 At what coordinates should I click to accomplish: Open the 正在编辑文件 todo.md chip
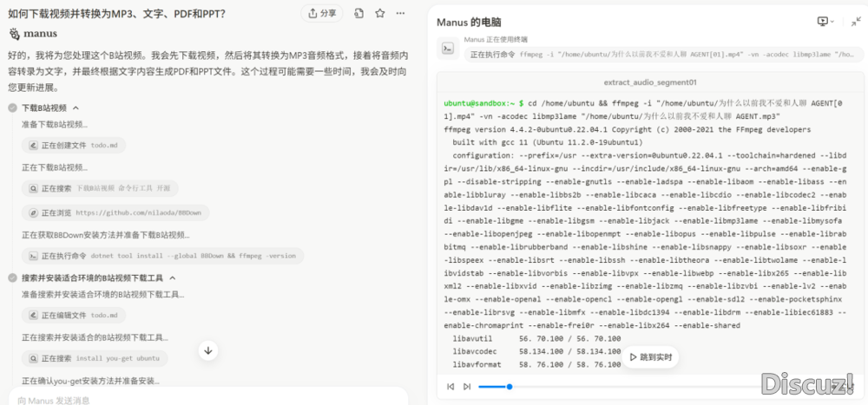point(74,316)
